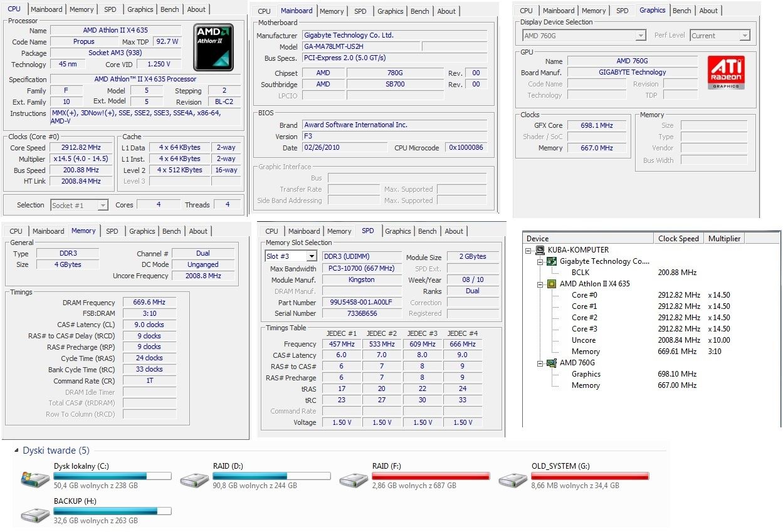The image size is (783, 532).
Task: Select the Core #0 row in device tree
Action: (x=584, y=295)
